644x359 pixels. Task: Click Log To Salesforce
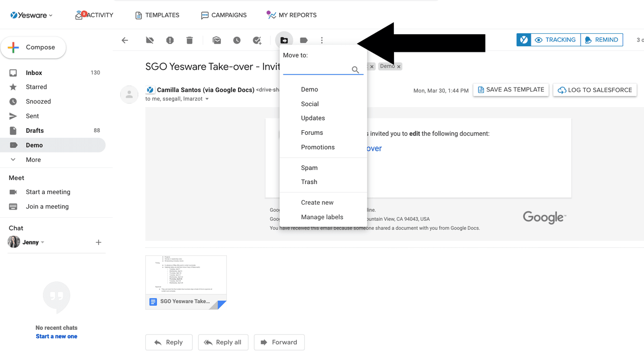(x=595, y=89)
